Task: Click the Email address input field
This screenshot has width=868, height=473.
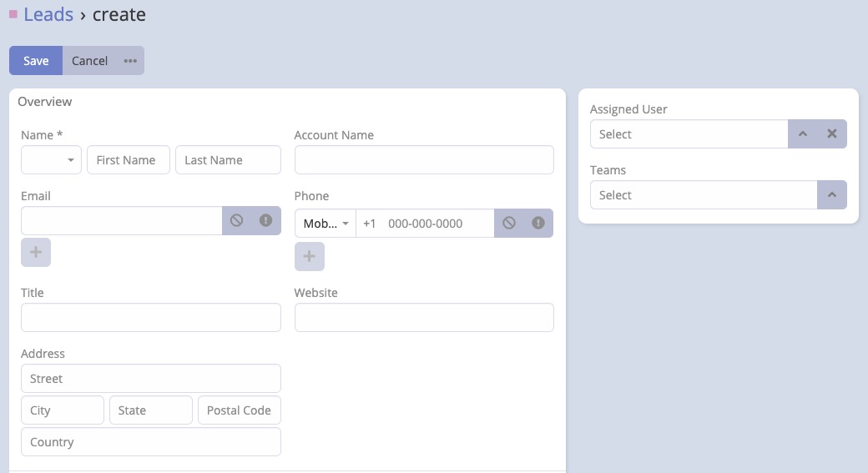Action: pos(122,221)
